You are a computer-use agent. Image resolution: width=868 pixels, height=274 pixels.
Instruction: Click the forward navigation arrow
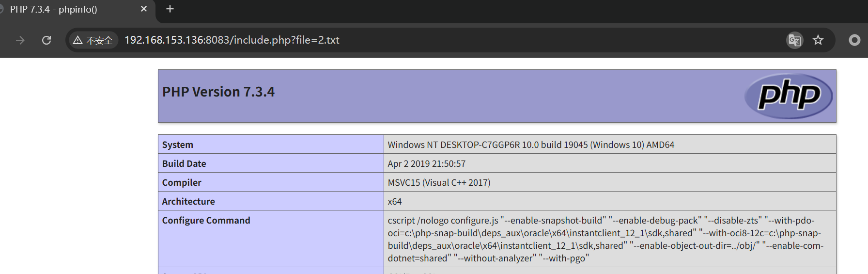(20, 40)
